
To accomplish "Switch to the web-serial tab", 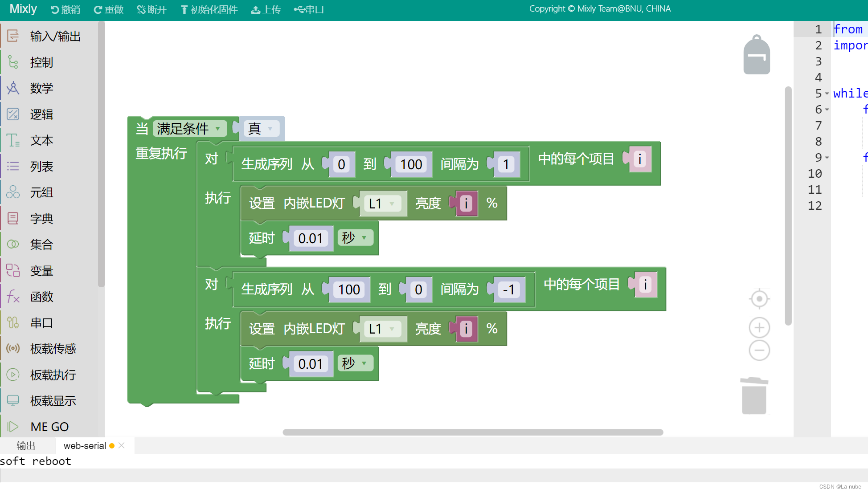I will click(x=85, y=446).
